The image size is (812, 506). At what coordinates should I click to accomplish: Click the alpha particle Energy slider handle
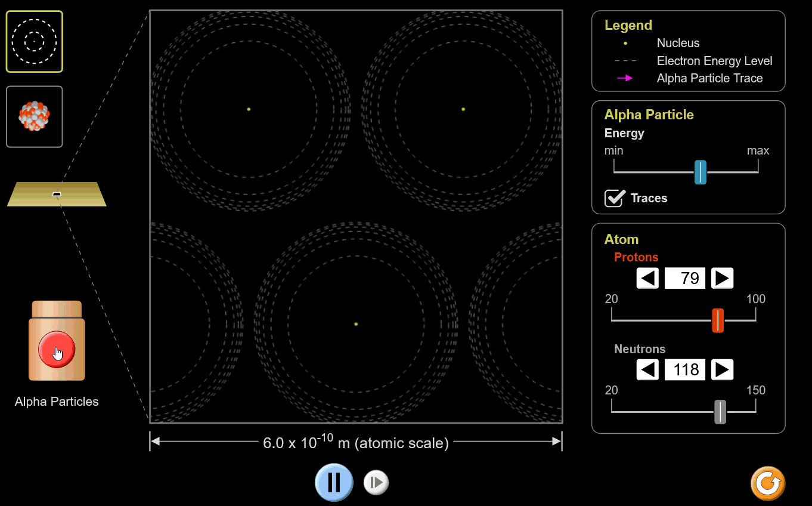coord(701,172)
